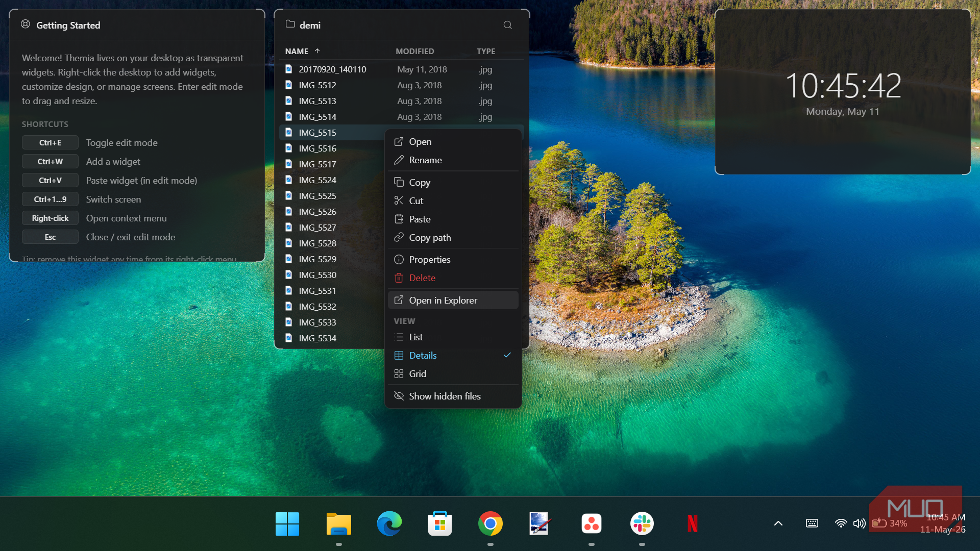
Task: Sort files by the TYPE column header
Action: [x=486, y=51]
